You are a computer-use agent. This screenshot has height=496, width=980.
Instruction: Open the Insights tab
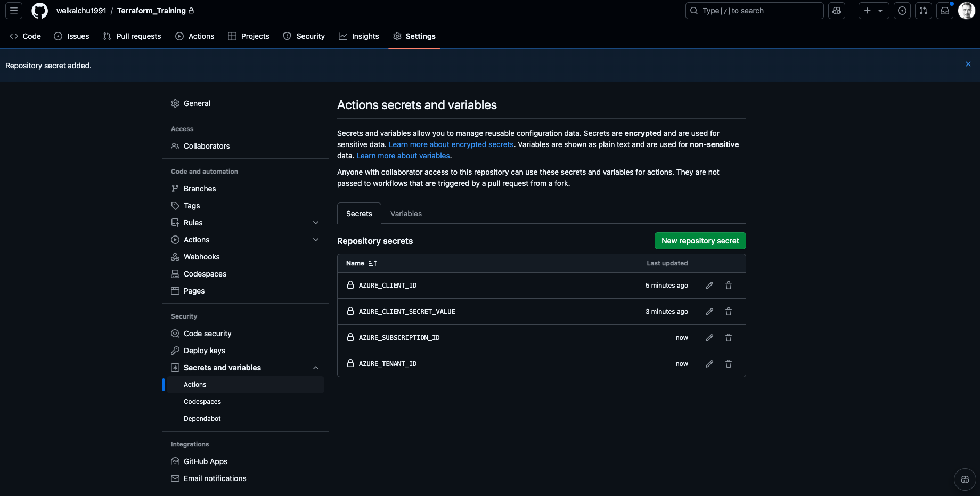point(359,36)
